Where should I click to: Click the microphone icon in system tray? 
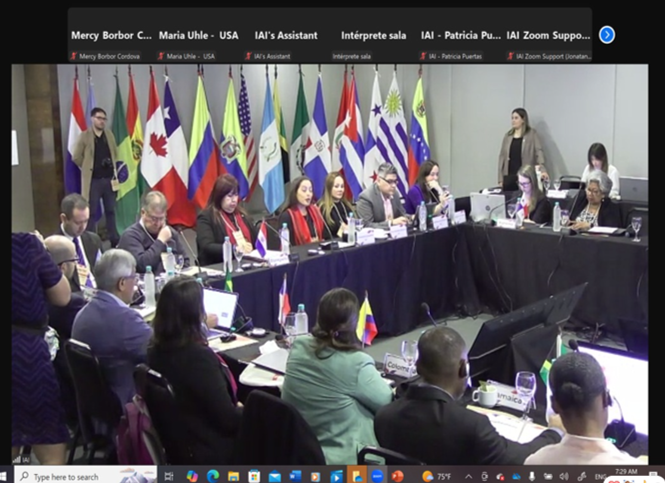coord(532,477)
